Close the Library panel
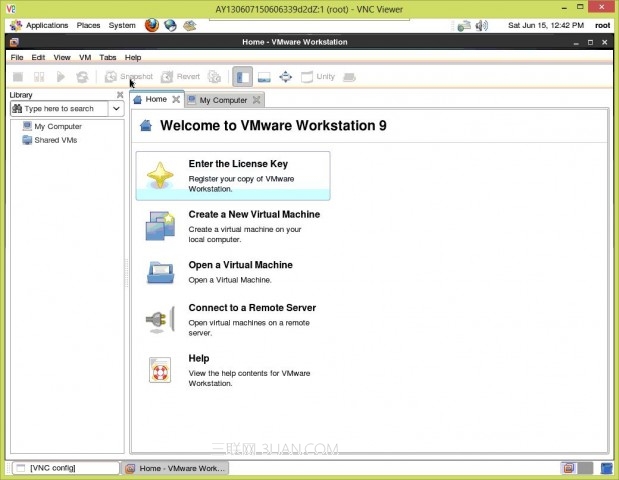 [x=120, y=95]
